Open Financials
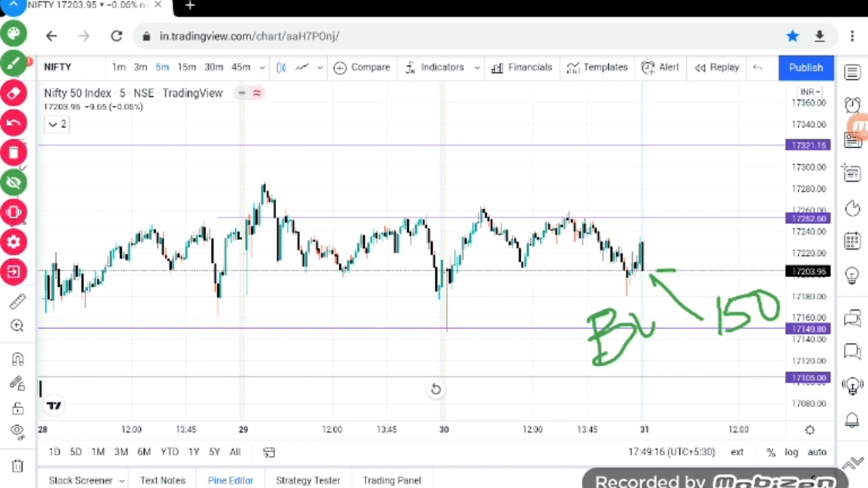The image size is (868, 488). coord(521,67)
